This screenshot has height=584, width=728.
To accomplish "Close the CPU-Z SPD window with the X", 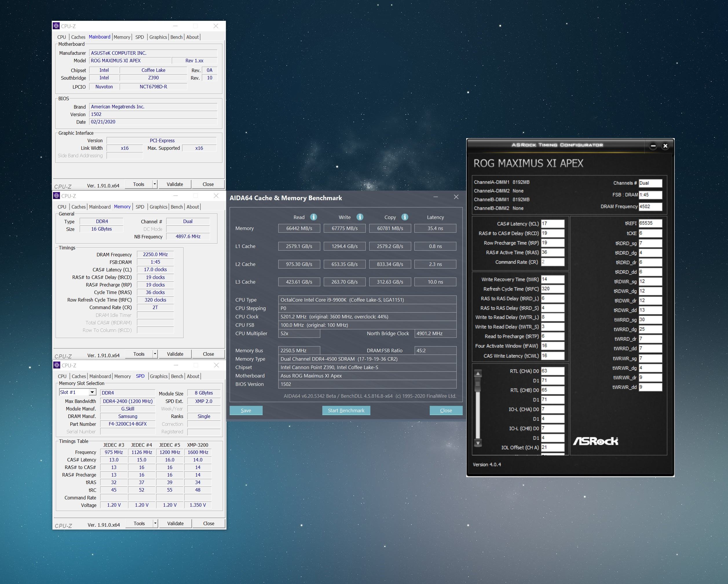I will tap(216, 365).
